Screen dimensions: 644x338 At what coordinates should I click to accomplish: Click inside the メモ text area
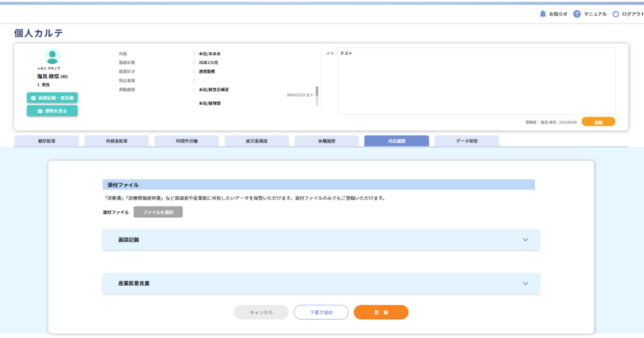476,81
